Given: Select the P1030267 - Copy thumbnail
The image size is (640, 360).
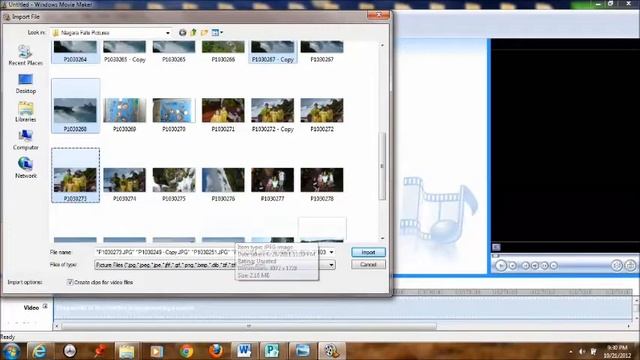Looking at the screenshot, I should coord(273,51).
